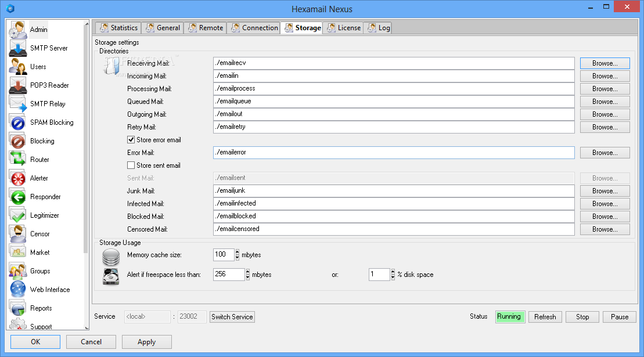644x357 pixels.
Task: Switch to the General tab
Action: (163, 28)
